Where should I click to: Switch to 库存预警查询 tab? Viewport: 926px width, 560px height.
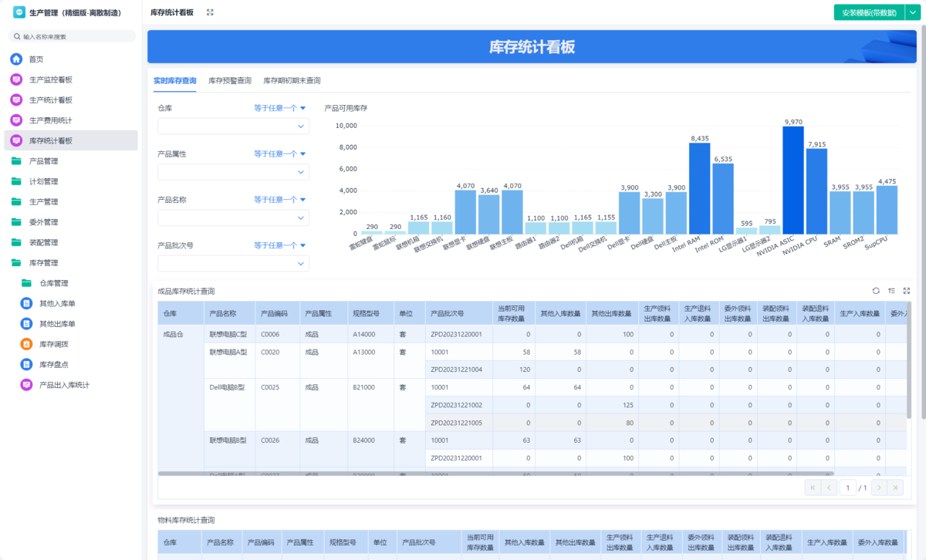click(229, 81)
